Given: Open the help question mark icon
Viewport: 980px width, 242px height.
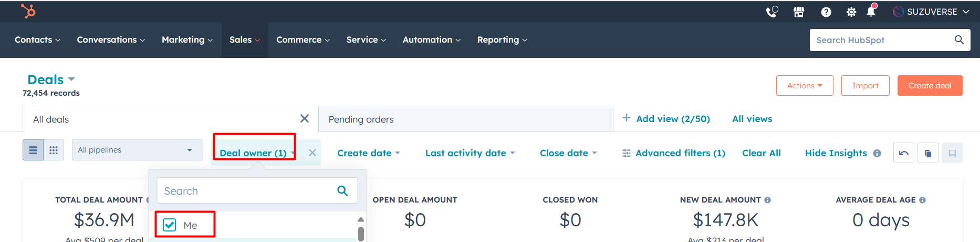Looking at the screenshot, I should (826, 12).
